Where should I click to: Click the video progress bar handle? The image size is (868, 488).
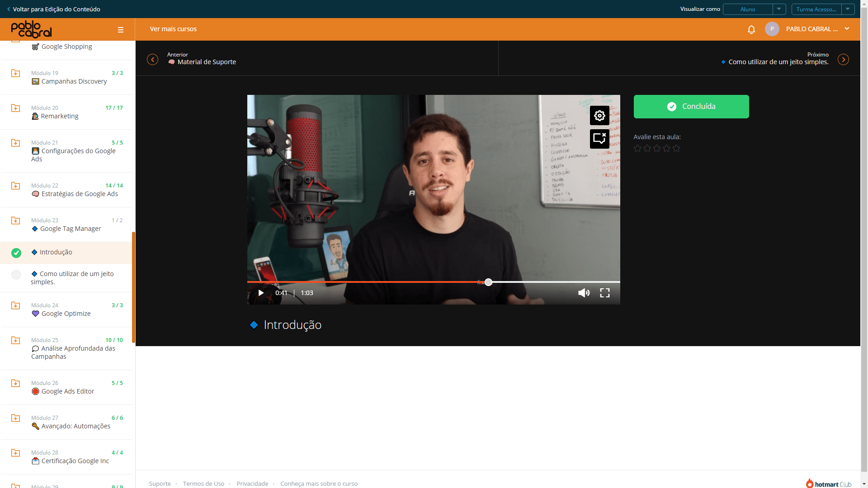point(488,282)
